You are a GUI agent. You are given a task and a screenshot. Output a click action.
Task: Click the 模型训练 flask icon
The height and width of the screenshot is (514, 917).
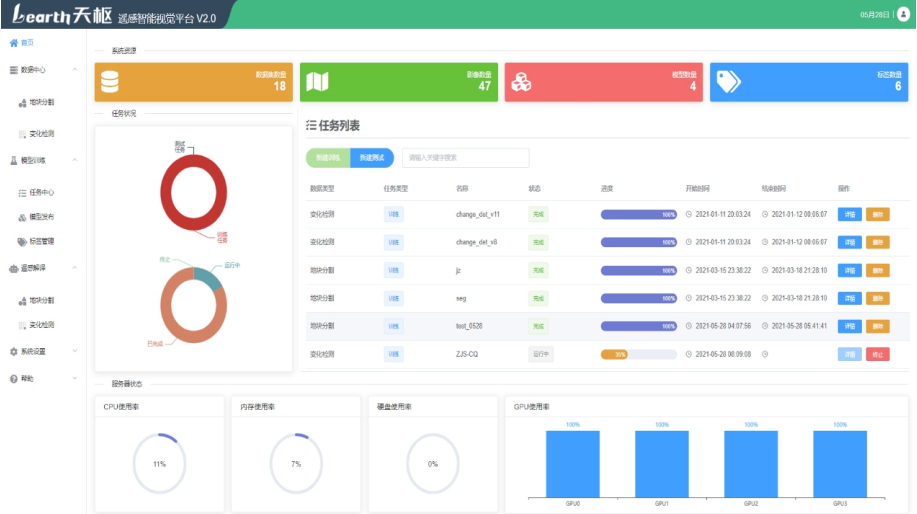tap(13, 160)
